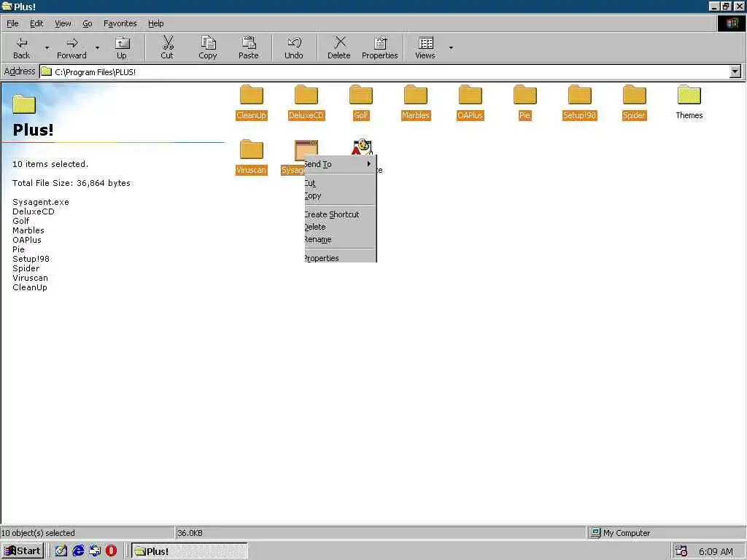Select the Viruscan folder

point(252,157)
